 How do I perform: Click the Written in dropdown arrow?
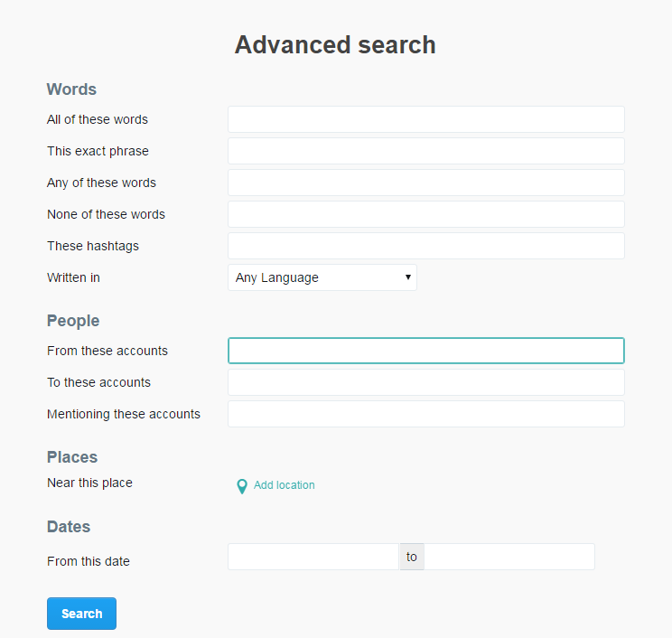[x=408, y=277]
